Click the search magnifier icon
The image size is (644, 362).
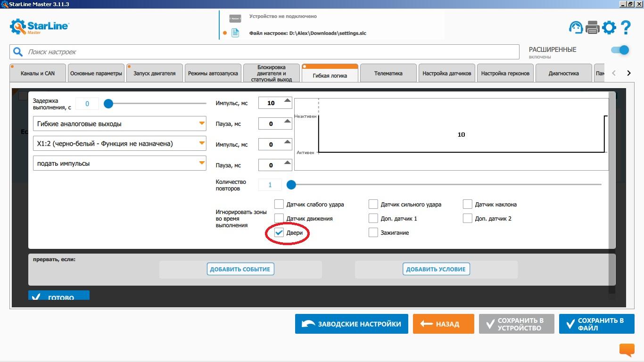click(x=18, y=52)
